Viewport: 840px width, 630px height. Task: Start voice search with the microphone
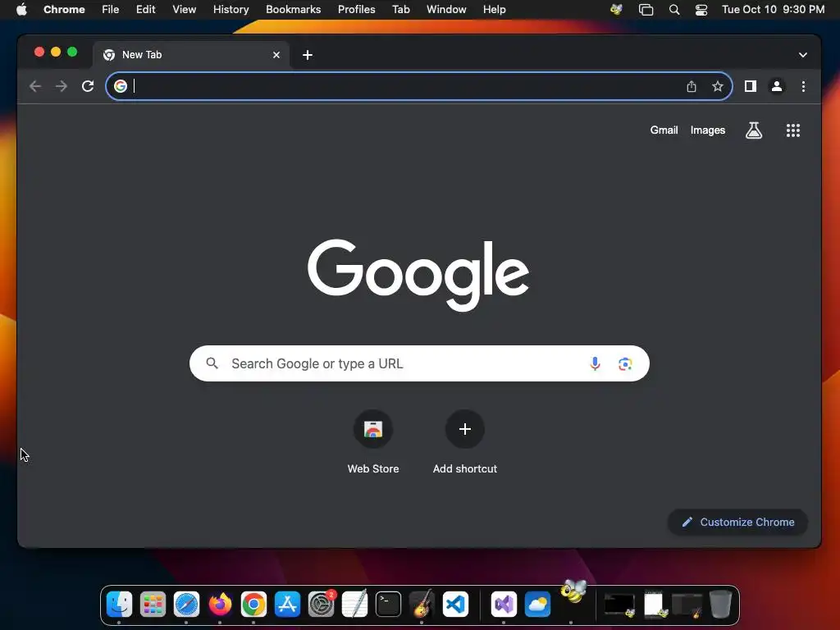[595, 363]
